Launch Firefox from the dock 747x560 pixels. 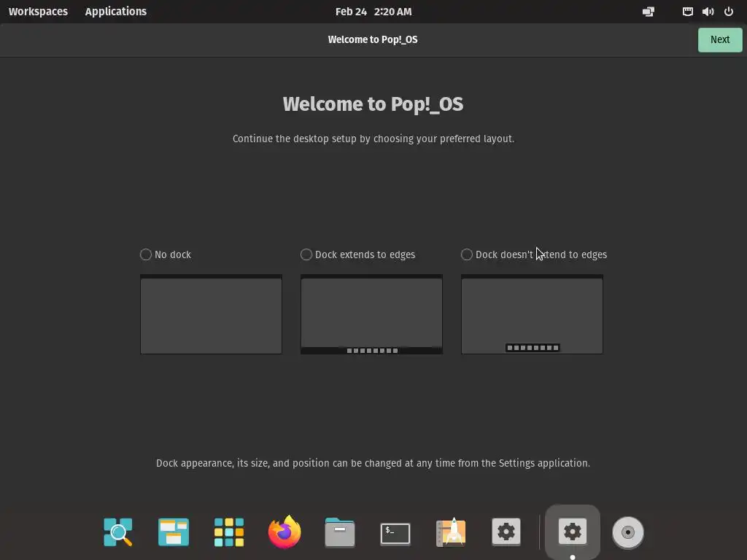click(x=285, y=532)
